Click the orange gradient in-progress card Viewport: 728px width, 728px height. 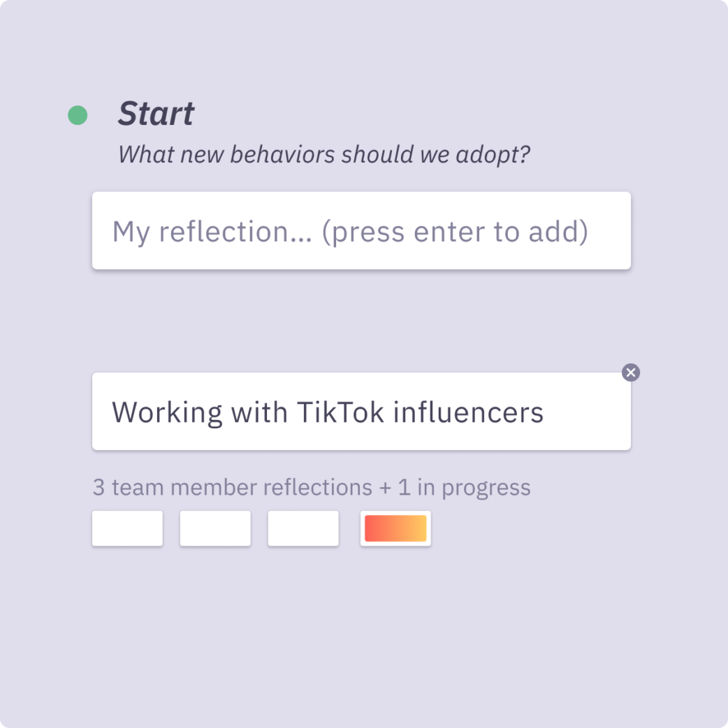[395, 528]
